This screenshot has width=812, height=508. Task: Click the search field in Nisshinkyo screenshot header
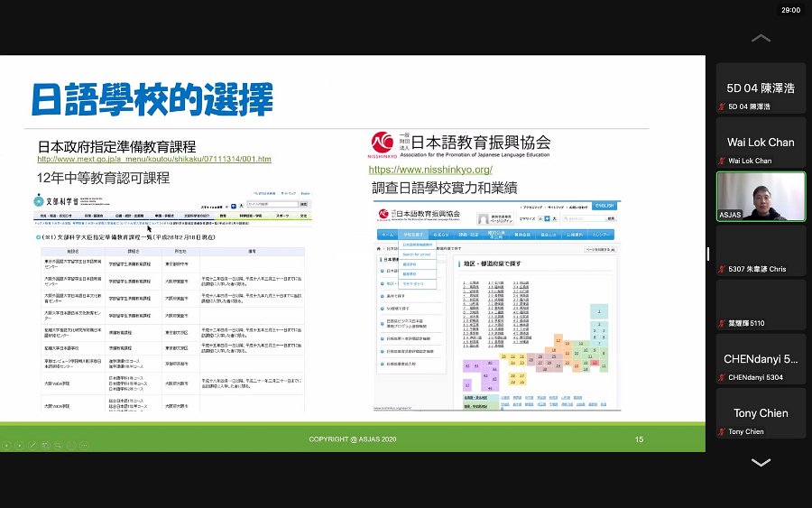[x=584, y=218]
